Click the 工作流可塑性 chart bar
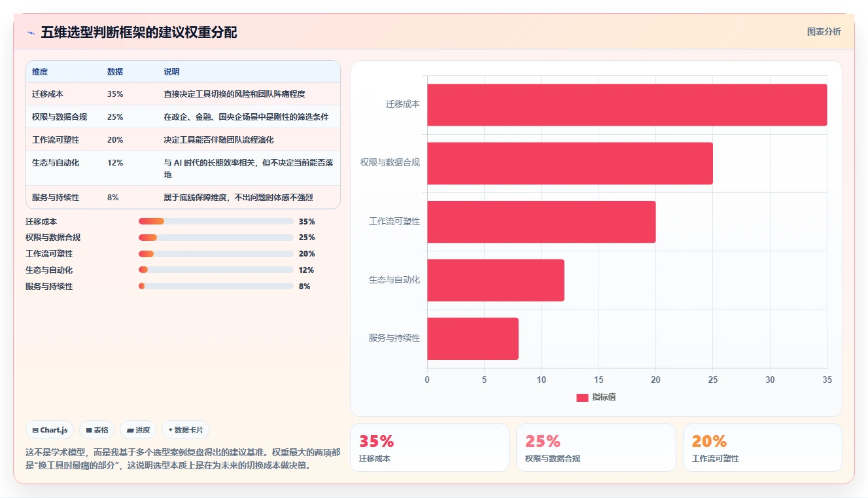The height and width of the screenshot is (498, 868). point(541,222)
